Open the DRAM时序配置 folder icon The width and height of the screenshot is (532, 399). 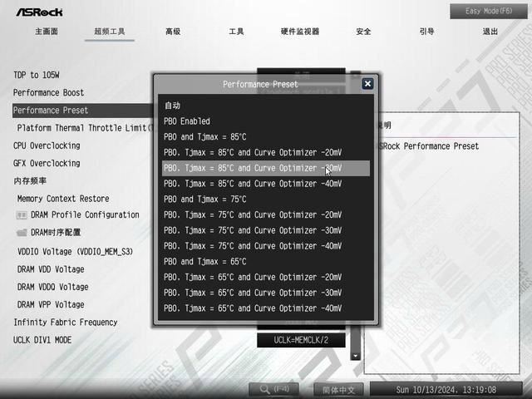(22, 233)
